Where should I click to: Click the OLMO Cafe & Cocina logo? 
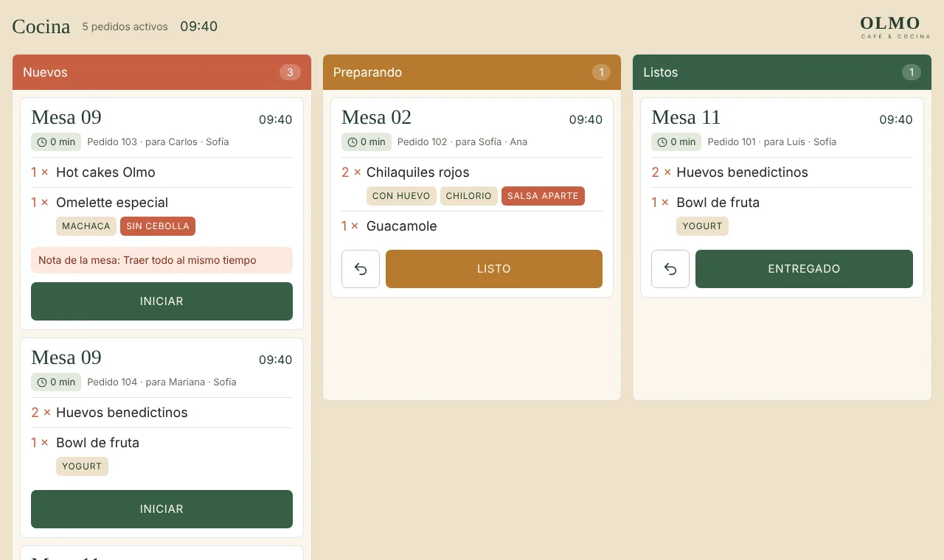coord(895,27)
